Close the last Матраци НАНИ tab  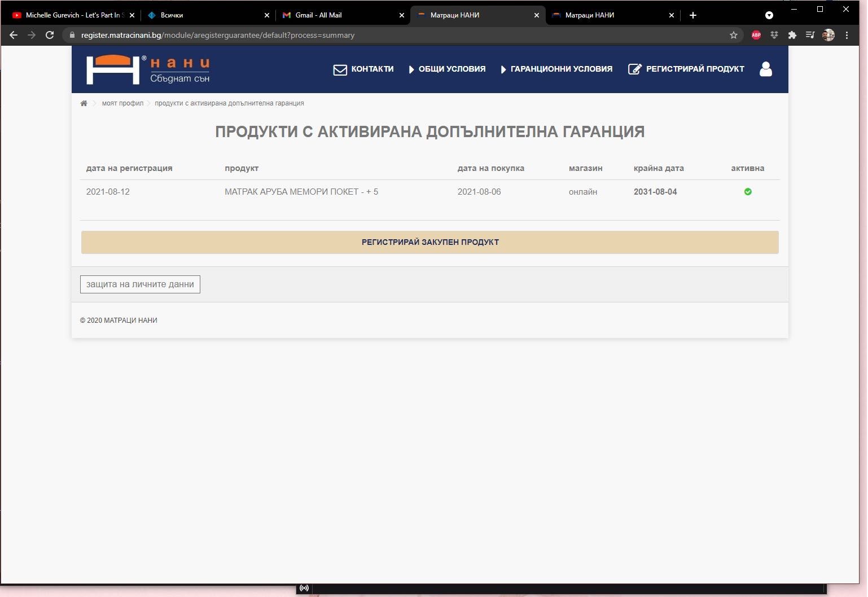coord(672,15)
